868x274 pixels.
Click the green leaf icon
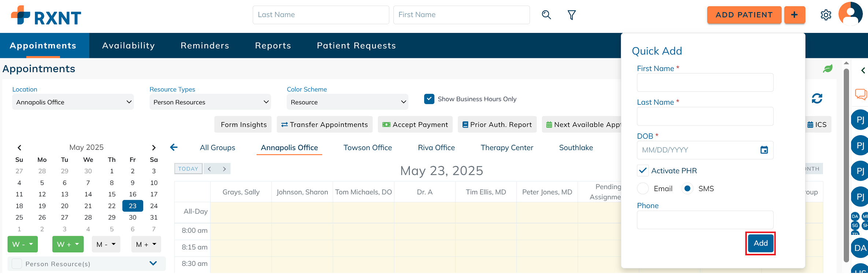click(x=828, y=68)
